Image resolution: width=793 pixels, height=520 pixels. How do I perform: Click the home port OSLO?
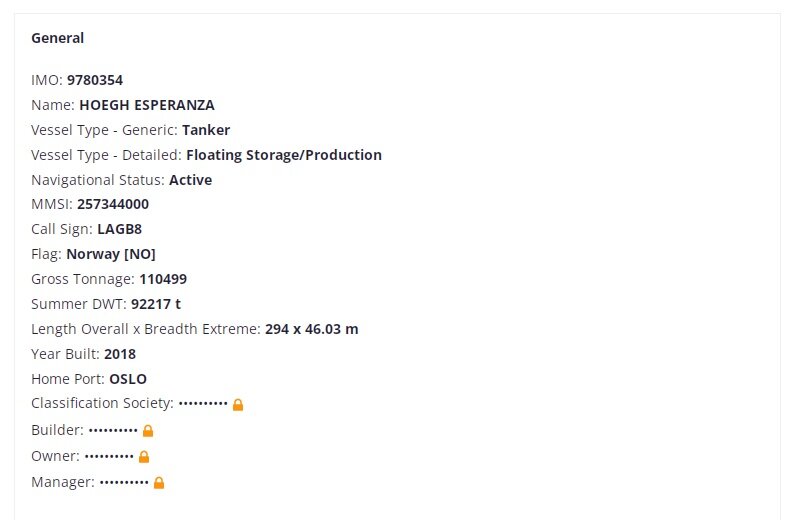point(128,379)
